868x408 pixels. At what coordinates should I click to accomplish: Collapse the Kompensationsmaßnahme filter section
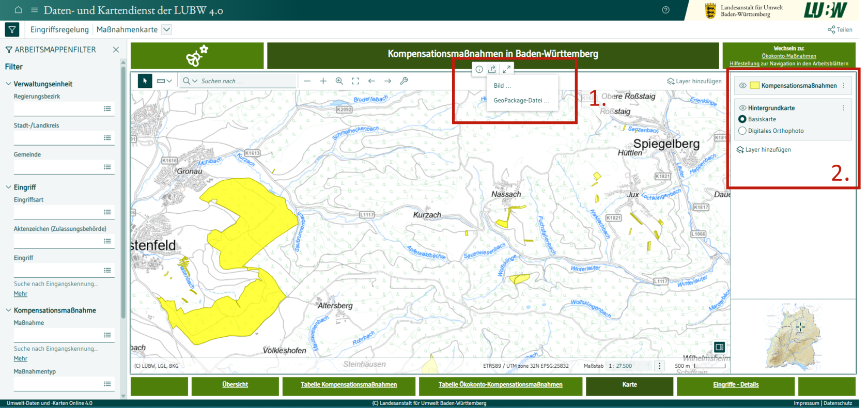click(8, 310)
